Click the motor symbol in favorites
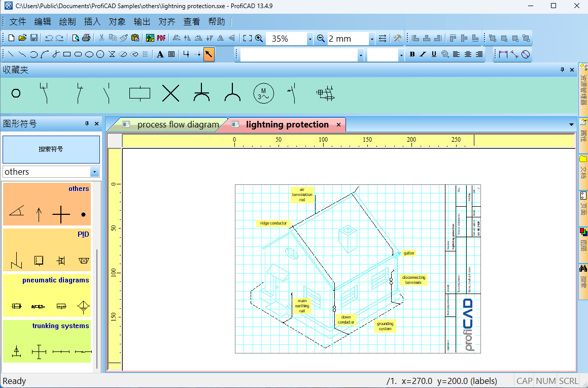This screenshot has width=588, height=388. [263, 93]
